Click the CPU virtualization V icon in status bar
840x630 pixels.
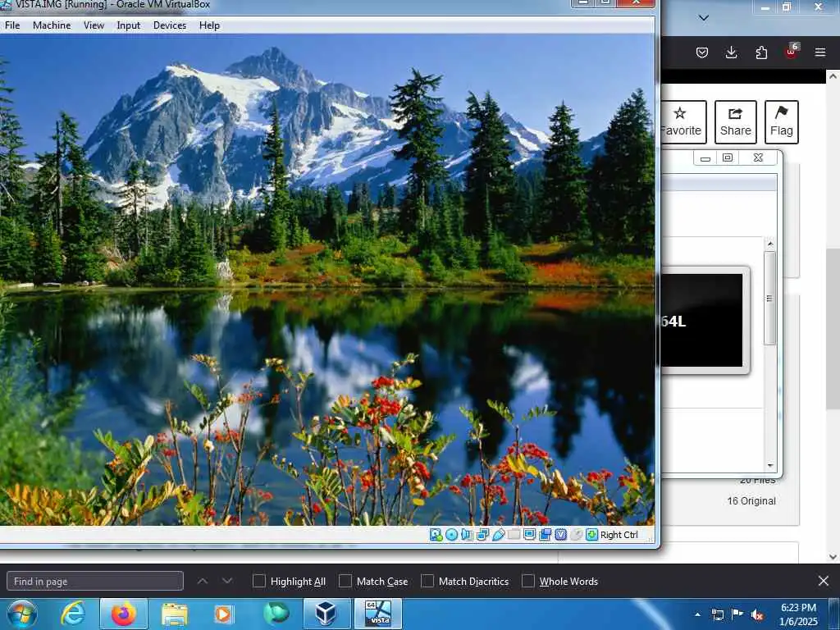[560, 535]
